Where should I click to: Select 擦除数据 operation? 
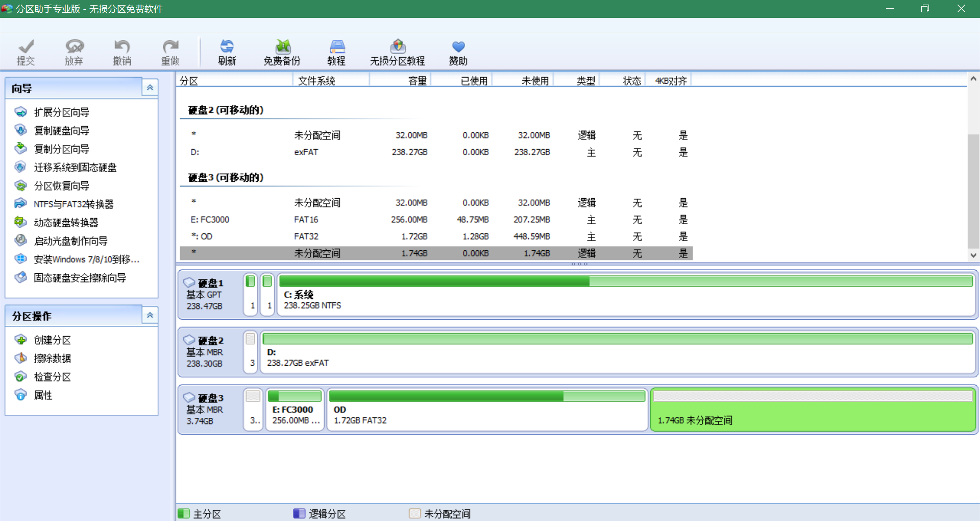[x=52, y=359]
